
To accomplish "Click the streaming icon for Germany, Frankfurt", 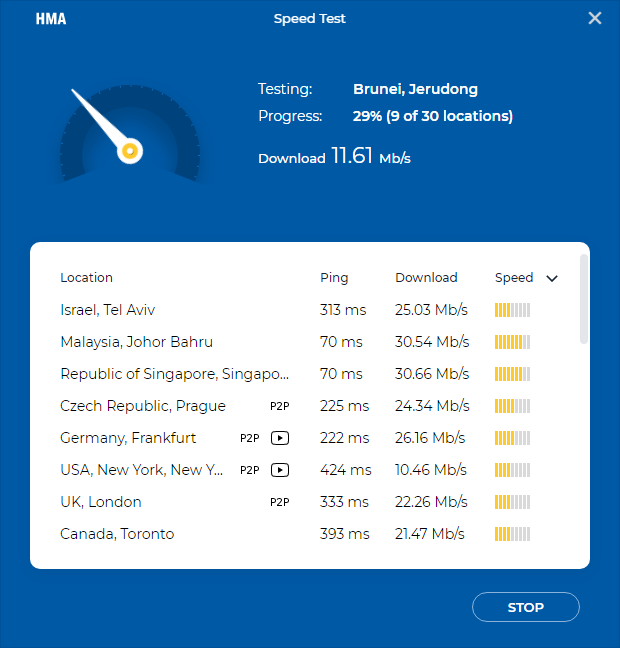I will click(280, 438).
